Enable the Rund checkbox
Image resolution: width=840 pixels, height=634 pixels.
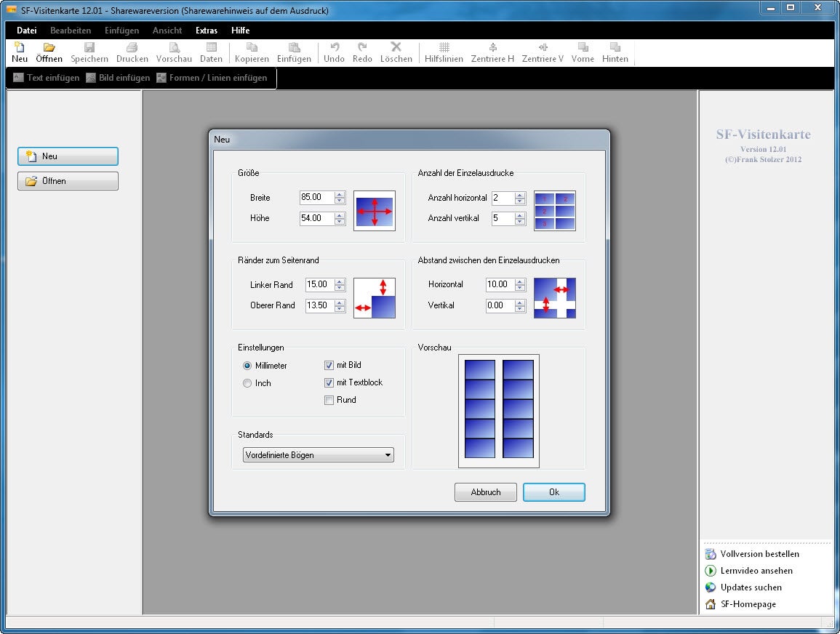[329, 400]
